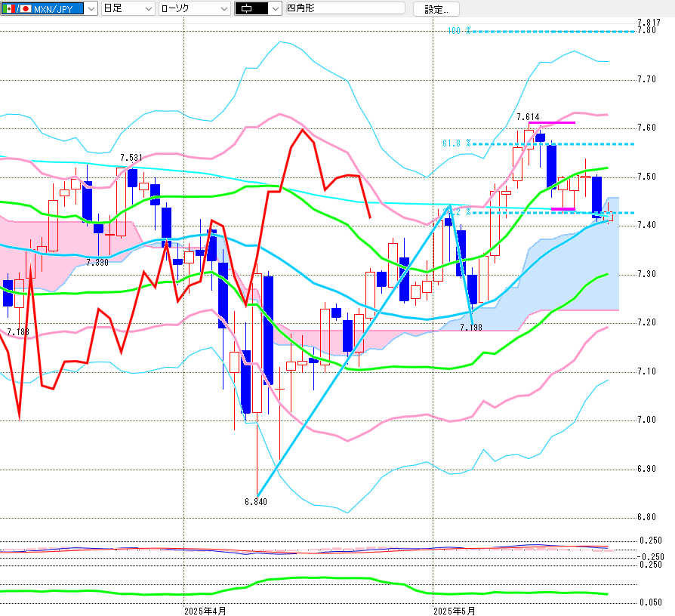Click the 四角形 shape input field
The height and width of the screenshot is (616, 675).
click(x=346, y=8)
